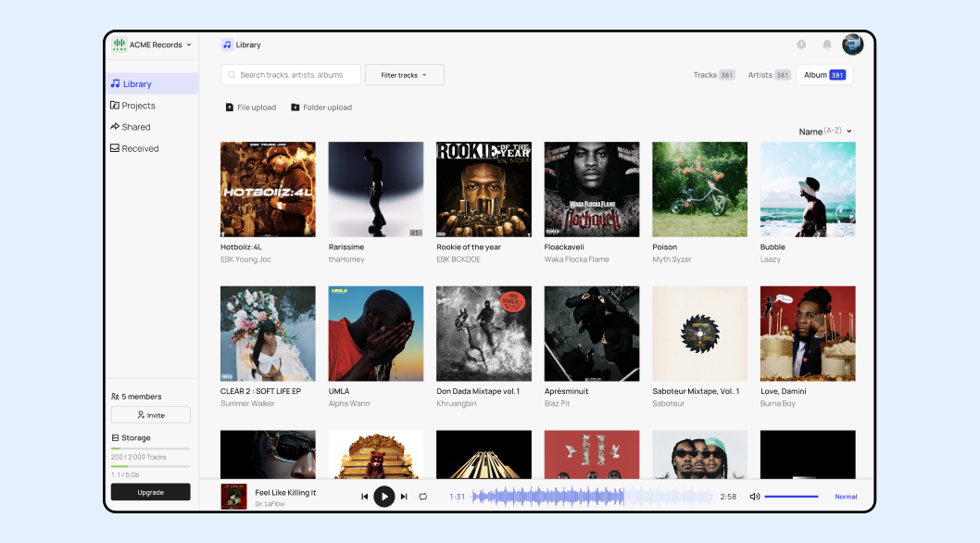Click the thaHomey artist name

pos(346,259)
